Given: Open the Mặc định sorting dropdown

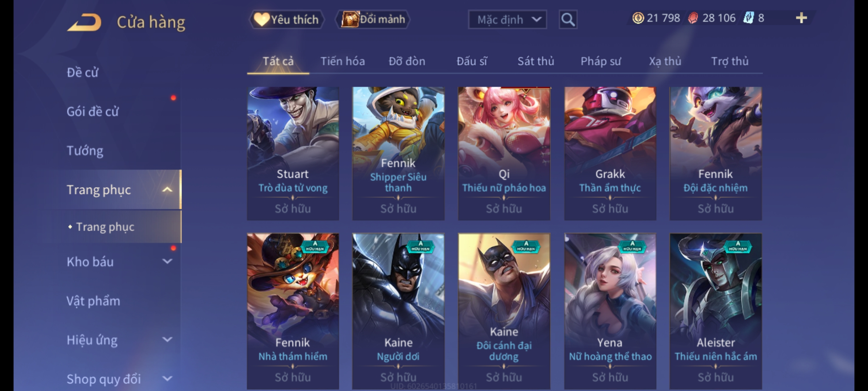Looking at the screenshot, I should click(x=507, y=20).
